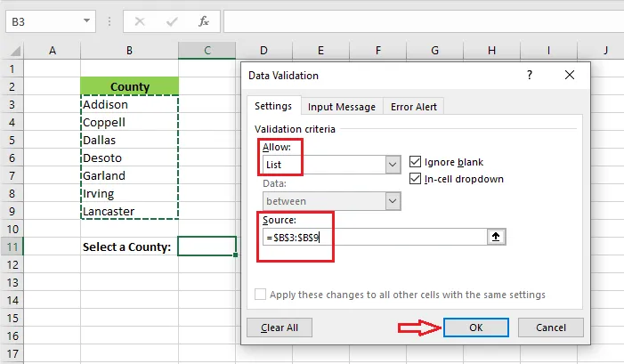Switch to the Settings tab
The width and height of the screenshot is (624, 364).
[x=273, y=106]
